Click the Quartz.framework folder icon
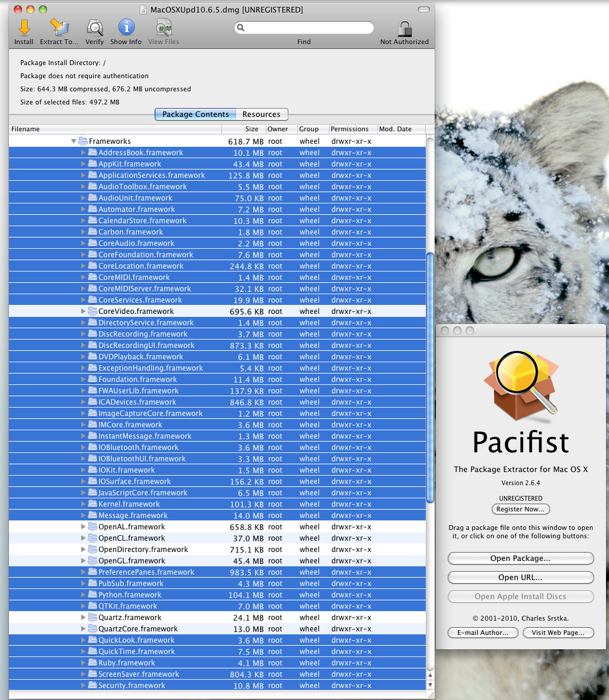The height and width of the screenshot is (700, 609). coord(93,618)
